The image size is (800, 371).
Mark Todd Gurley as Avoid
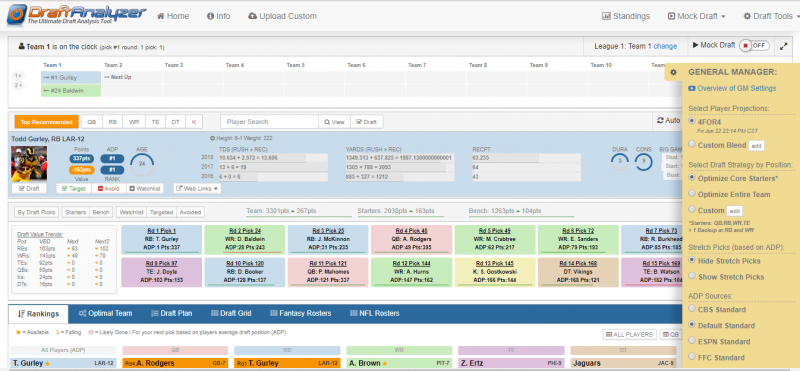108,188
